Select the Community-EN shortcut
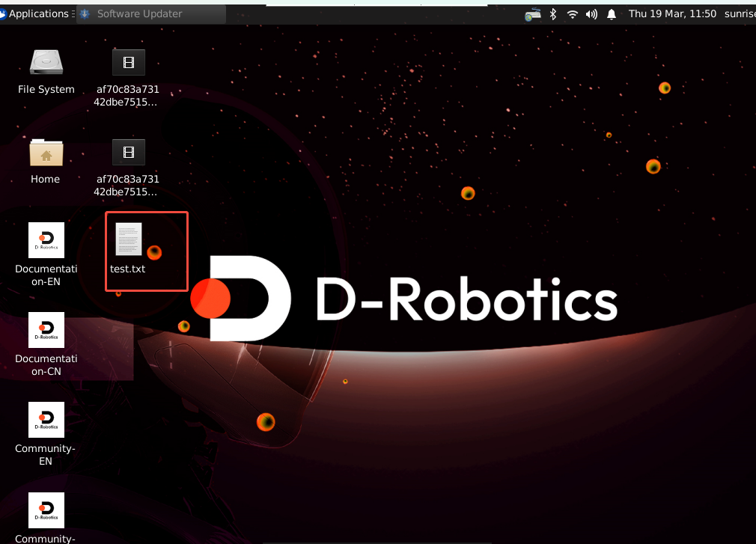The height and width of the screenshot is (544, 756). 46,420
